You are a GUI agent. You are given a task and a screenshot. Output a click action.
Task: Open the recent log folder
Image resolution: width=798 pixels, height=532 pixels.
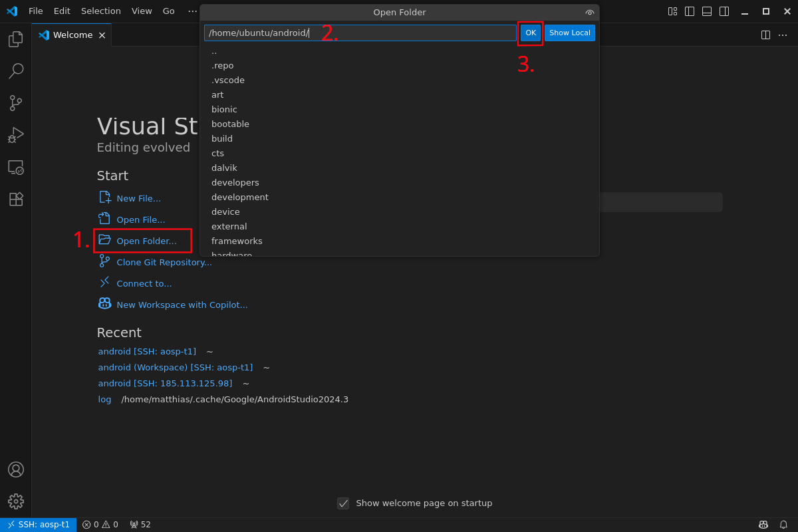(x=104, y=400)
